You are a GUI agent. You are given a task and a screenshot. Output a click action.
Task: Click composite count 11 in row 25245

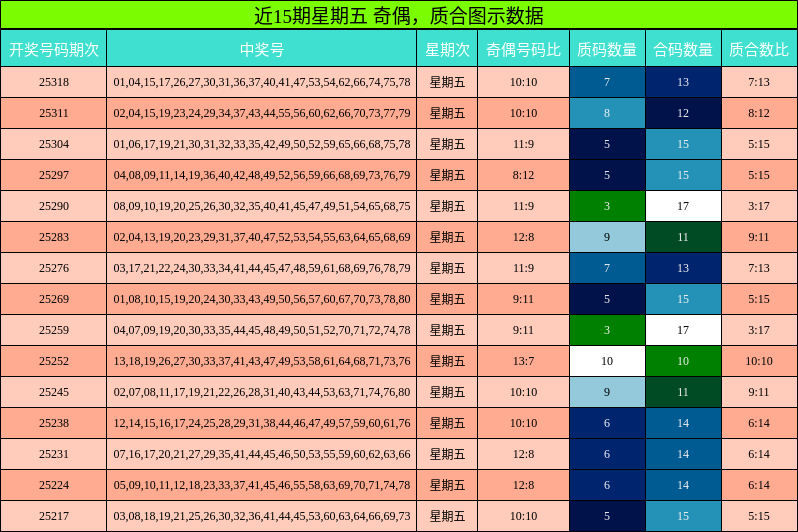pyautogui.click(x=683, y=393)
